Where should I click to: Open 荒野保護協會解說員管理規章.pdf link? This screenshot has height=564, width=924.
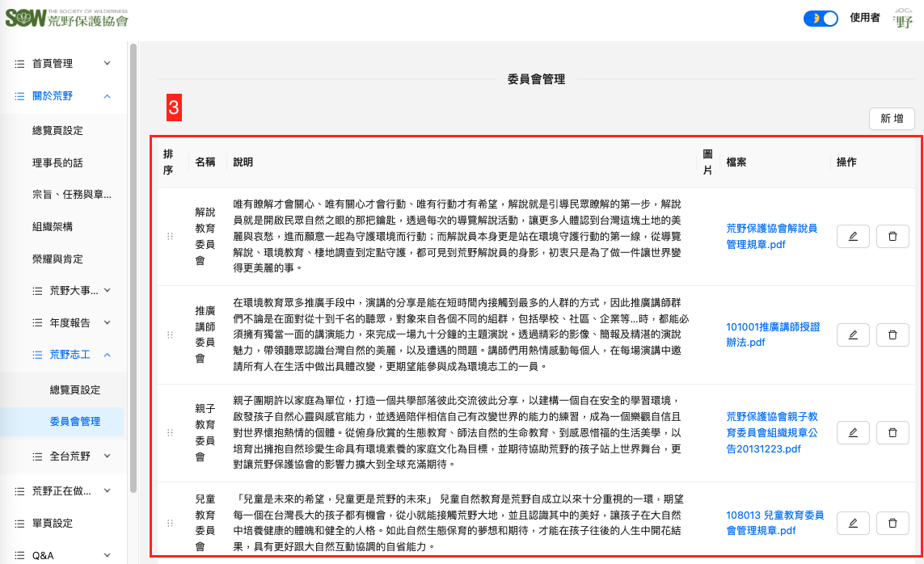tap(771, 236)
